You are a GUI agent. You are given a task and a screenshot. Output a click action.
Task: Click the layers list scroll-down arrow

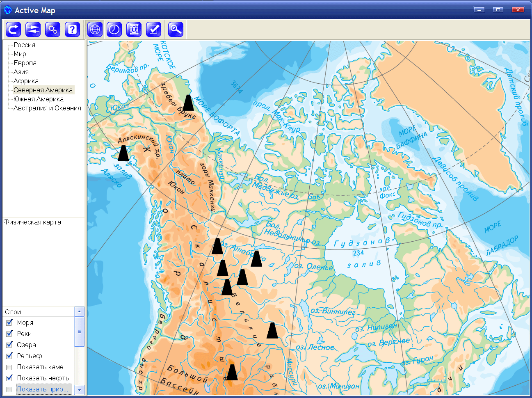point(79,389)
